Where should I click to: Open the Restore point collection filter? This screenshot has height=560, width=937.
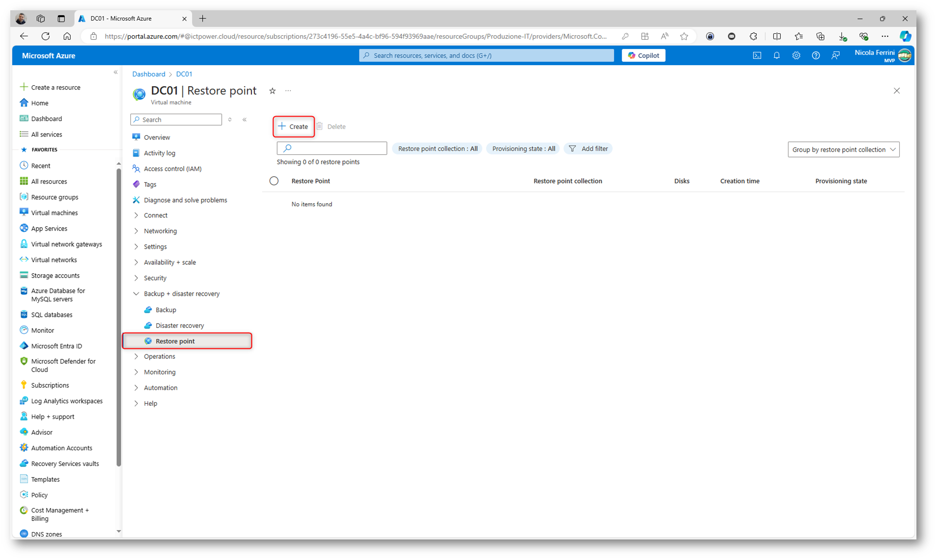pyautogui.click(x=437, y=149)
